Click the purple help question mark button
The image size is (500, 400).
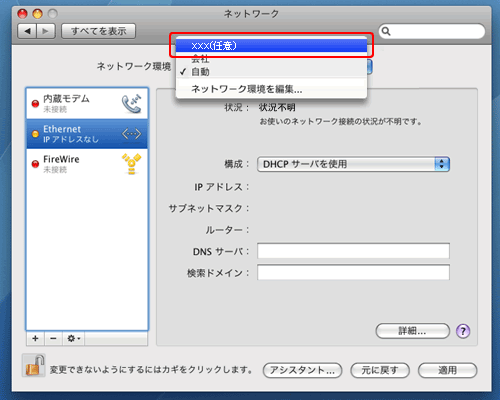pyautogui.click(x=463, y=331)
